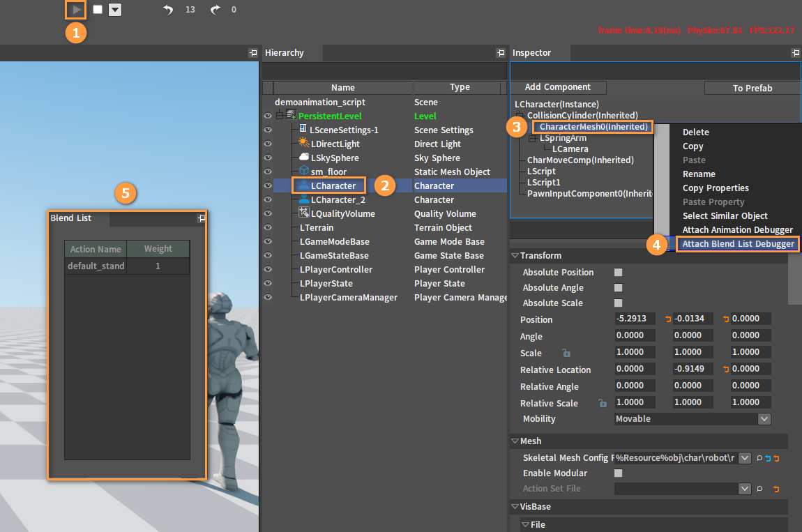This screenshot has height=532, width=802.
Task: Choose Attach Blend List Debugger
Action: click(738, 244)
